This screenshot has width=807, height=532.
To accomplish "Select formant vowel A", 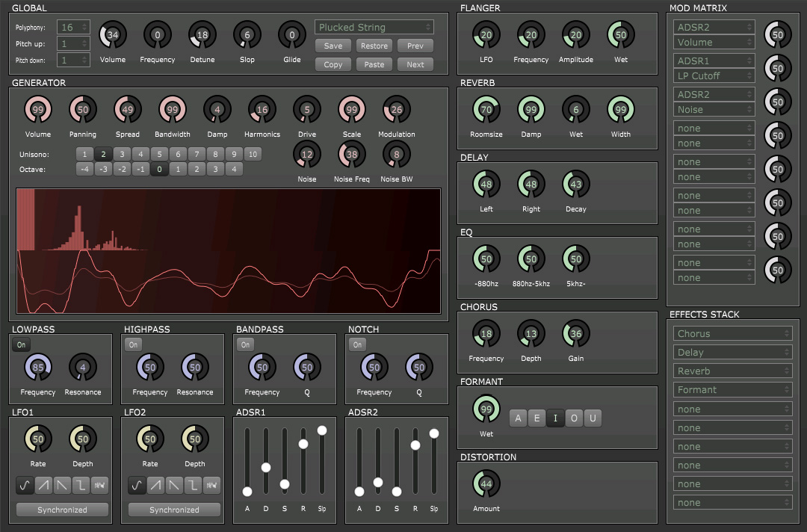I will [519, 418].
